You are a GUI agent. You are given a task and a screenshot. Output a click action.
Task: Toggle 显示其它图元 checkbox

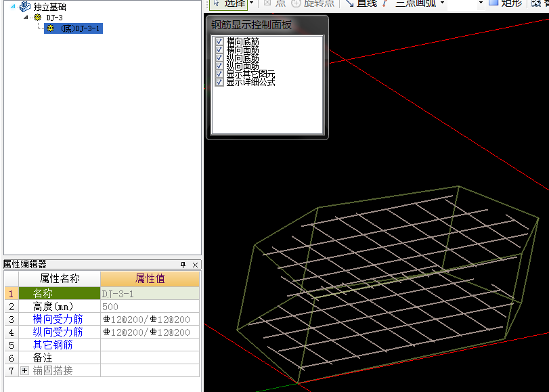[219, 74]
